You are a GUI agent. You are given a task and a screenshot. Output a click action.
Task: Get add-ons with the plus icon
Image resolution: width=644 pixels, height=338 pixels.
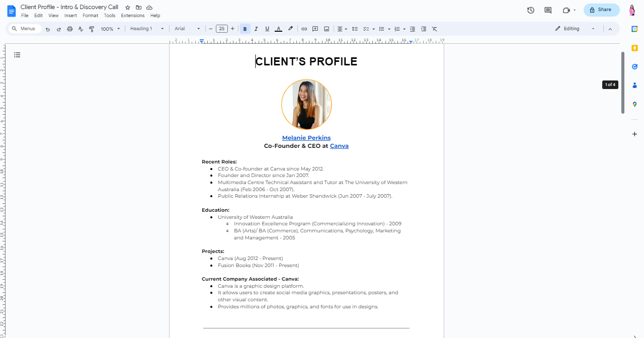[635, 134]
